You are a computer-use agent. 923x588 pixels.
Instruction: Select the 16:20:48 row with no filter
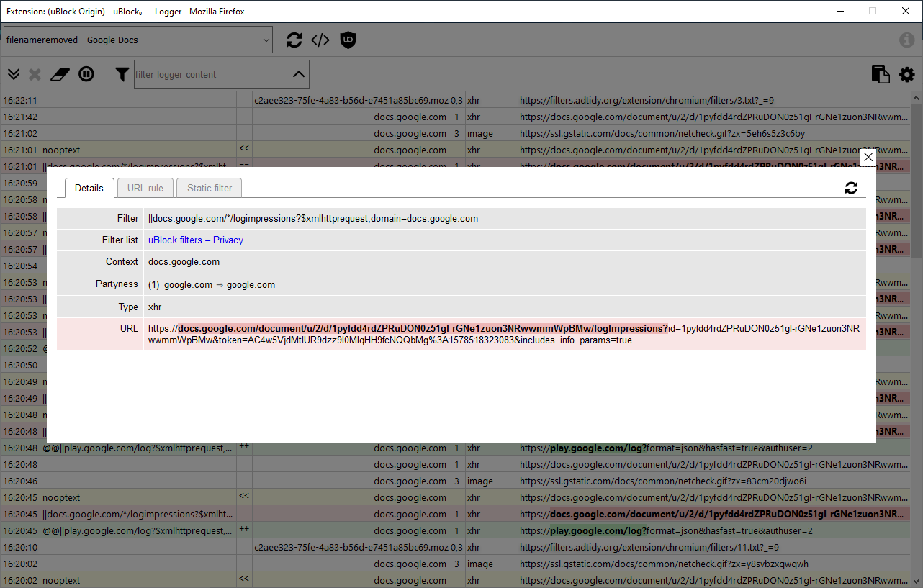tap(456, 464)
